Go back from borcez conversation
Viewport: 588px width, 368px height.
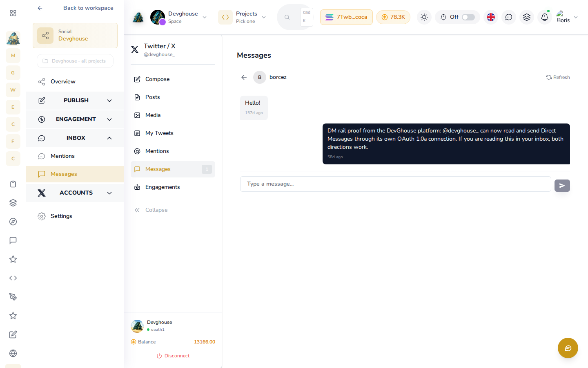(x=244, y=77)
